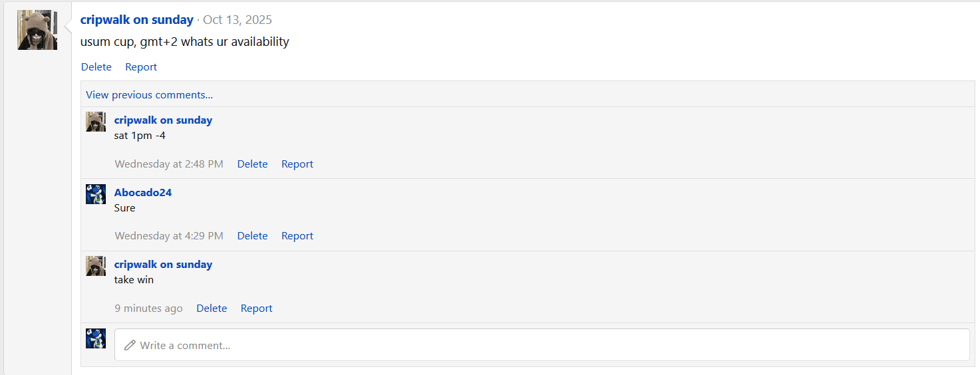Delete the "sat 1pm -4" comment

[252, 164]
